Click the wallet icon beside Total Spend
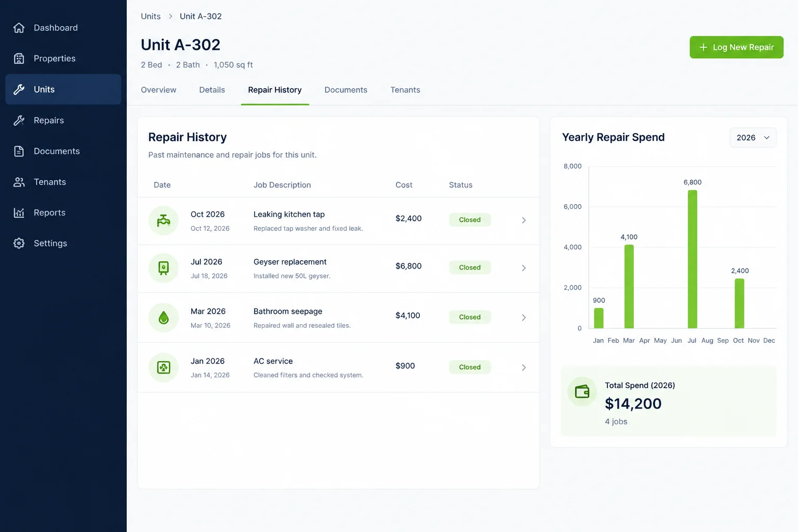Viewport: 798px width, 532px height. [x=582, y=391]
